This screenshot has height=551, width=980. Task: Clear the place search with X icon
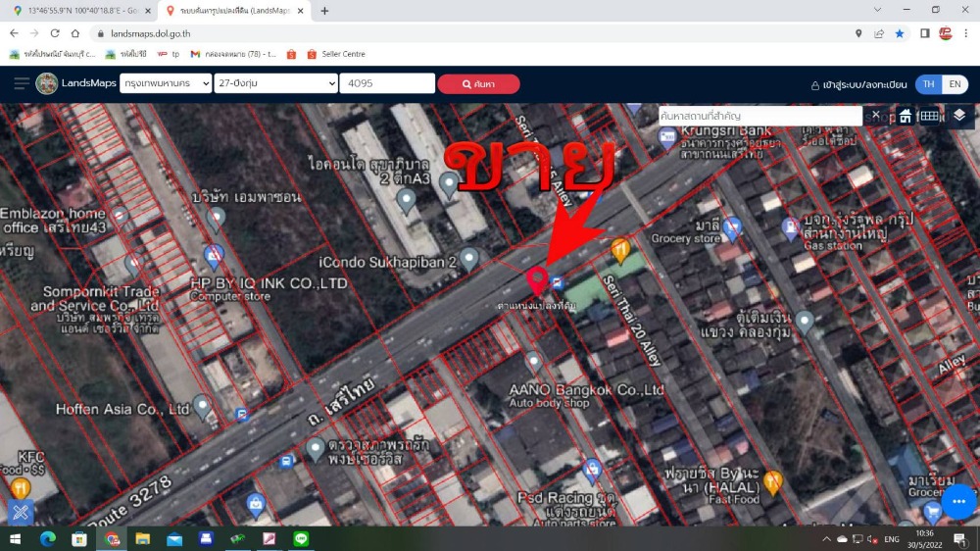click(875, 116)
